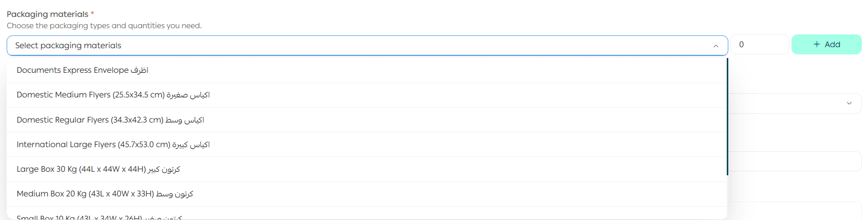Collapse the packaging materials list chevron
The width and height of the screenshot is (868, 220).
(715, 46)
